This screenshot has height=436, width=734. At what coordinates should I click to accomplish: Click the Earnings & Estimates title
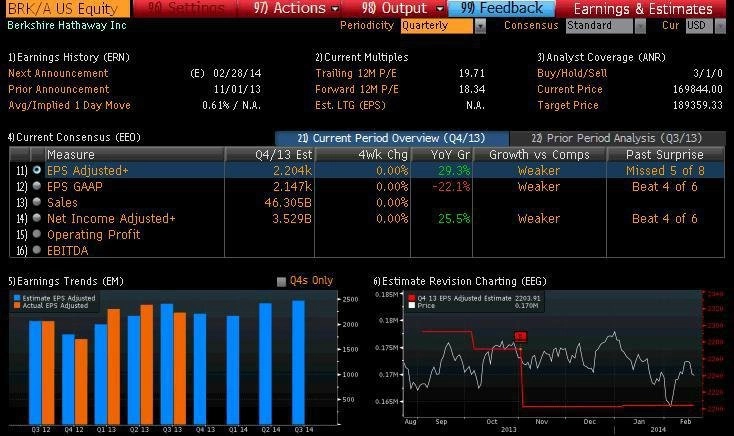pos(643,8)
